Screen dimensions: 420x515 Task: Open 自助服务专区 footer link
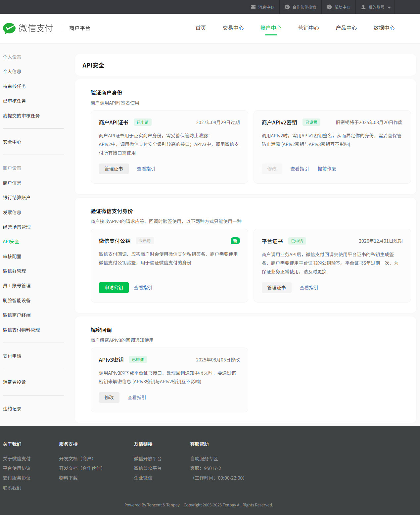tap(204, 459)
